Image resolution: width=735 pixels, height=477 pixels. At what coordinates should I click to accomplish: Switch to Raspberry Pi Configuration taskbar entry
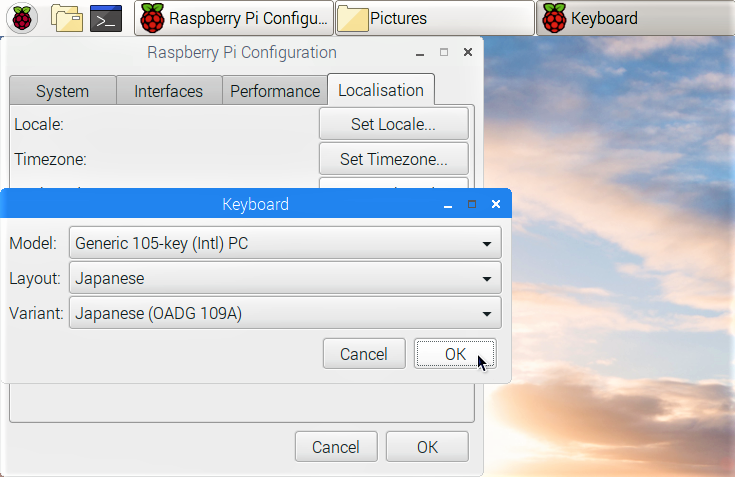click(x=234, y=18)
